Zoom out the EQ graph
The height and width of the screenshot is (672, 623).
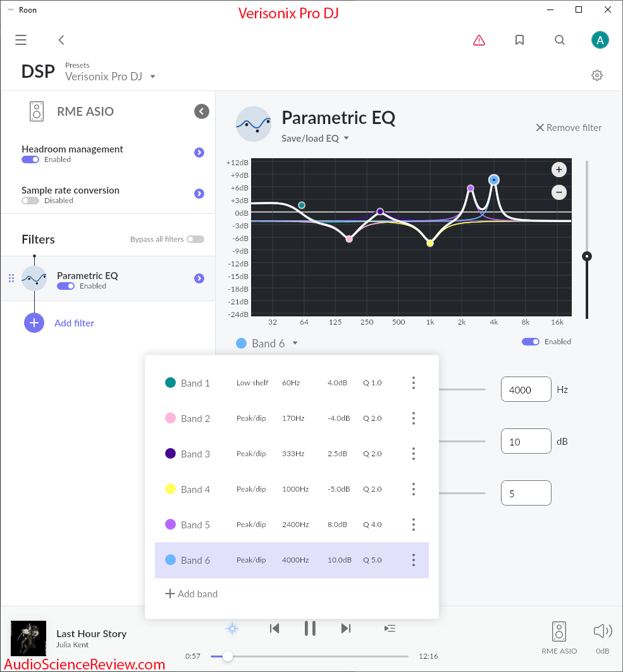tap(558, 192)
